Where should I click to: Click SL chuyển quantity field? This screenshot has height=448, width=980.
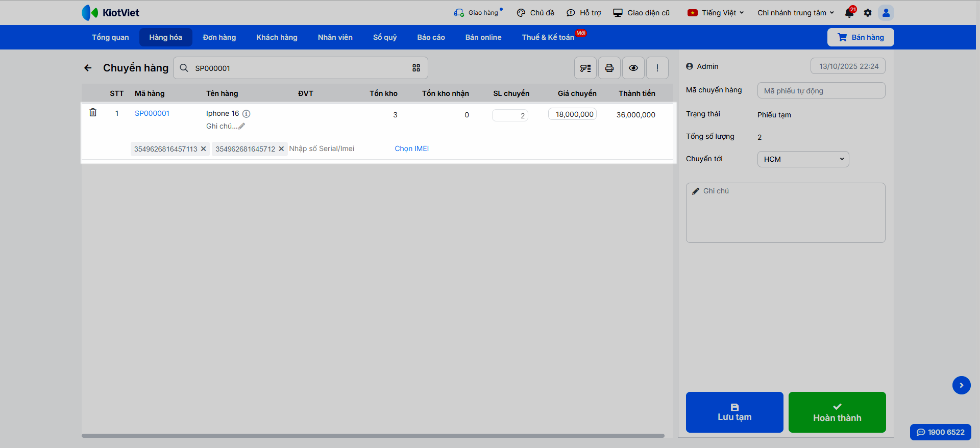coord(510,115)
